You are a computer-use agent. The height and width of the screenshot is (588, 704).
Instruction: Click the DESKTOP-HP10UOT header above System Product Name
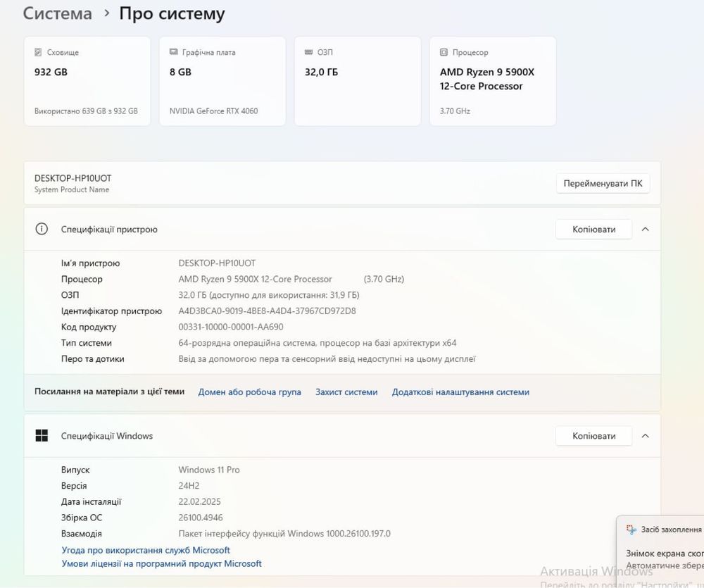[x=73, y=178]
